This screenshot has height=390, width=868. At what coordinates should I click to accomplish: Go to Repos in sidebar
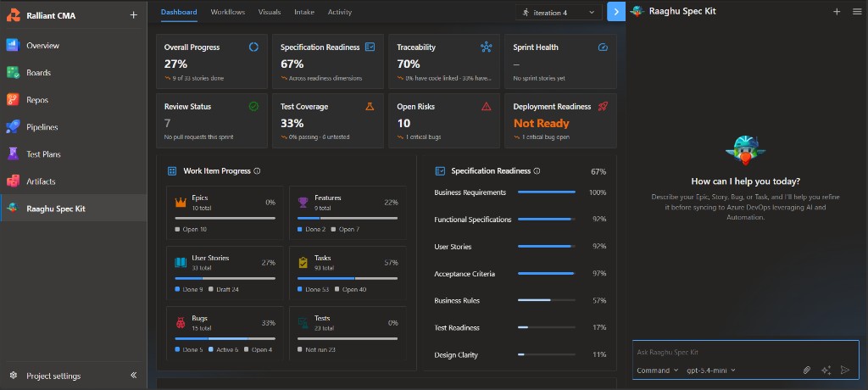point(73,100)
